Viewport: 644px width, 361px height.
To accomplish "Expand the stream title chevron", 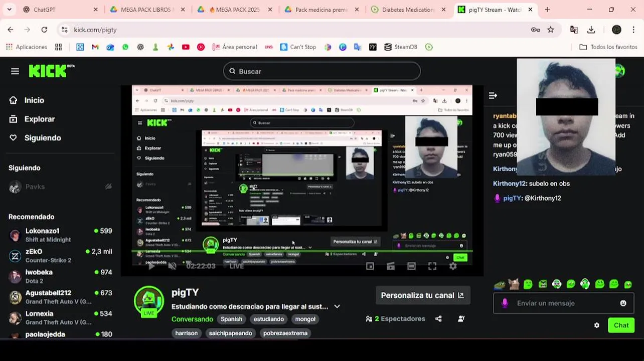I will (337, 306).
